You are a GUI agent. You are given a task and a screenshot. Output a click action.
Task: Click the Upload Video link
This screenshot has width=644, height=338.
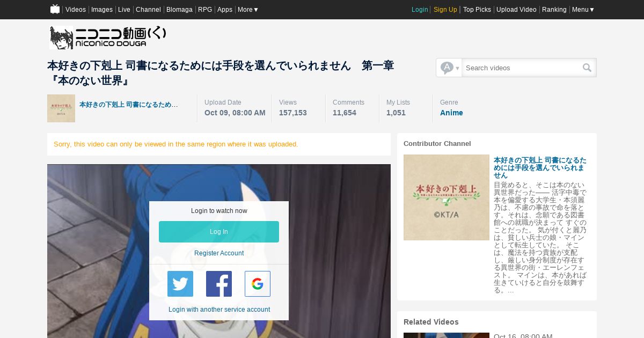(x=516, y=10)
